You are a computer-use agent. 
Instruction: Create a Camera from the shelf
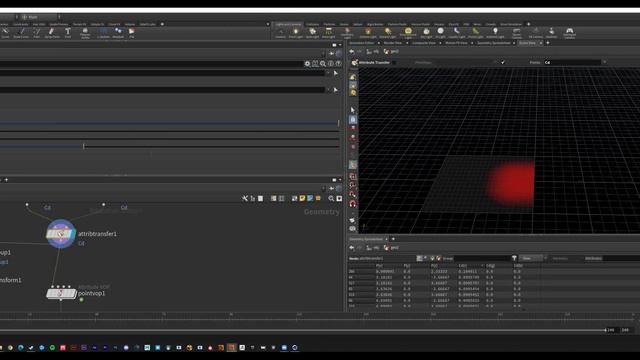(x=280, y=33)
